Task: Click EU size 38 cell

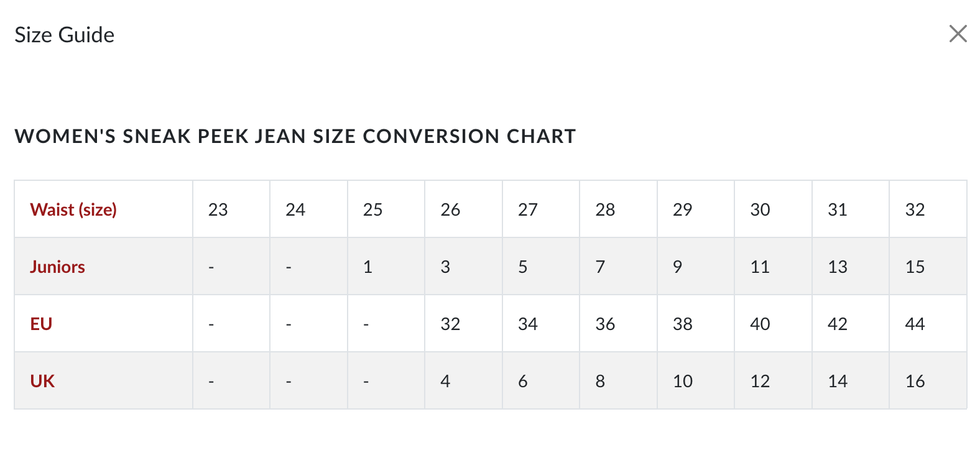Action: 696,324
